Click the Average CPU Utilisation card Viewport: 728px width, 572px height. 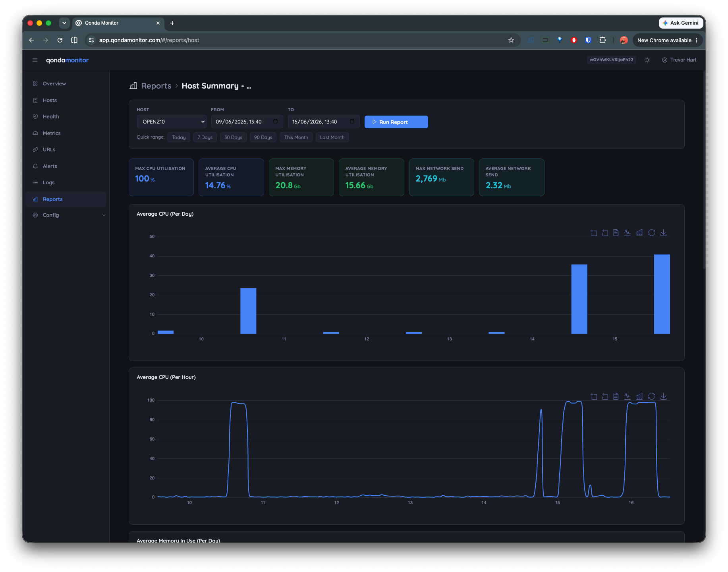[x=231, y=178]
